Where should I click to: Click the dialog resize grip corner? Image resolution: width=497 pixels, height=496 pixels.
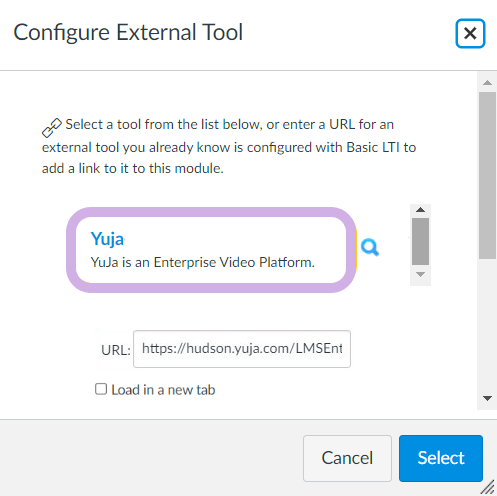(x=488, y=487)
